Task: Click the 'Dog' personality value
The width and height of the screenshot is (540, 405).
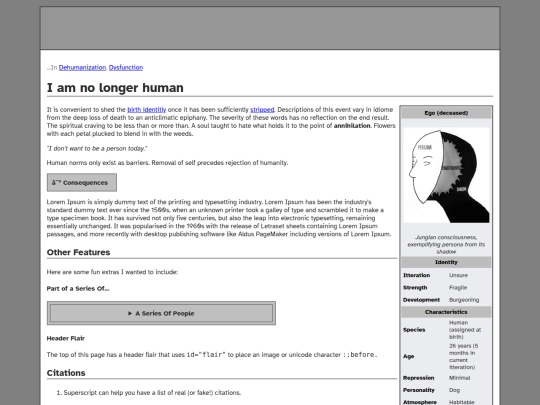Action: 455,390
